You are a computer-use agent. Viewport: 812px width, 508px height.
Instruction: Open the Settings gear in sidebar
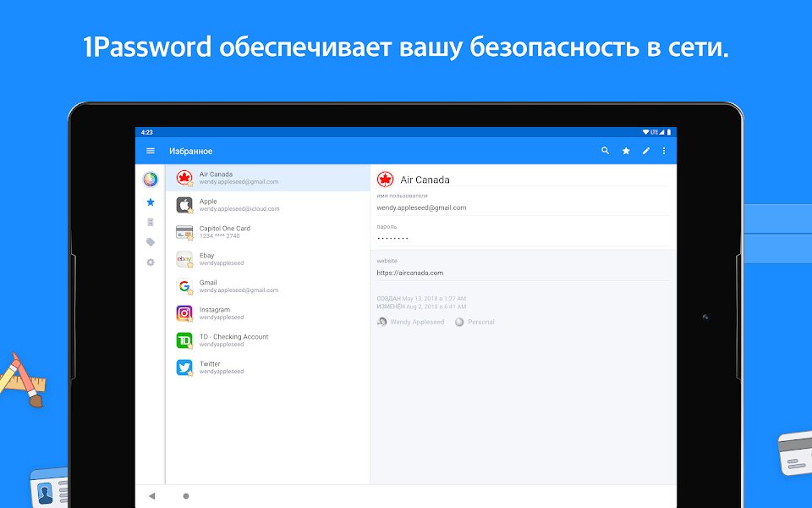click(x=151, y=262)
